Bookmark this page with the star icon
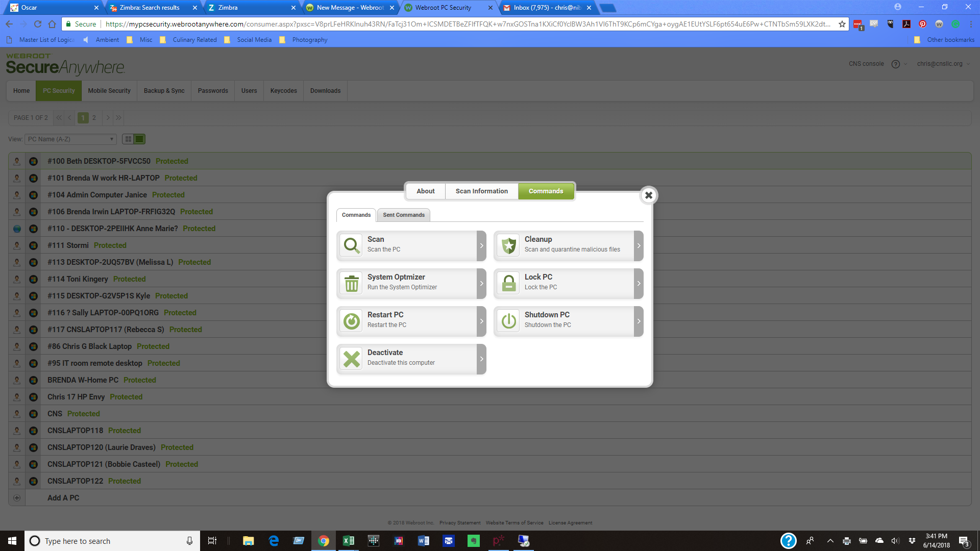The height and width of the screenshot is (551, 980). click(842, 24)
